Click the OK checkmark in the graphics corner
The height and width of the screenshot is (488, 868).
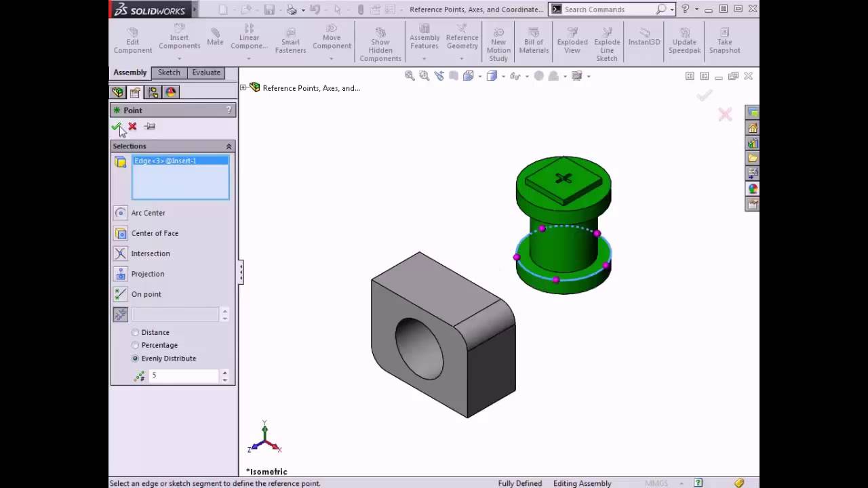705,96
